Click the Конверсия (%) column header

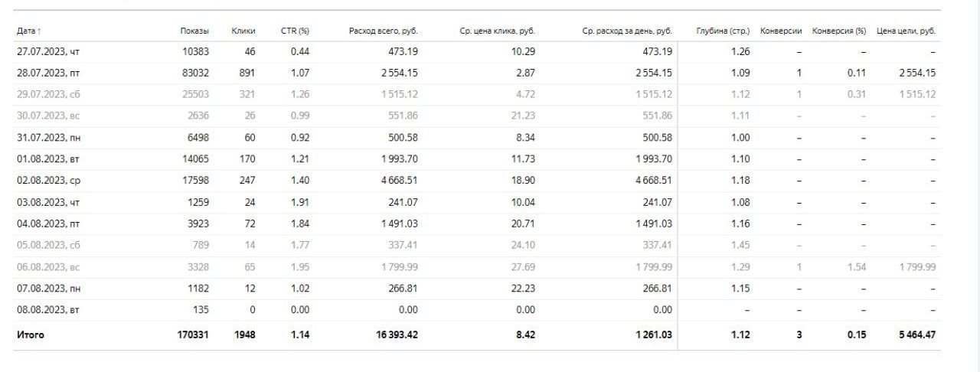[x=839, y=31]
